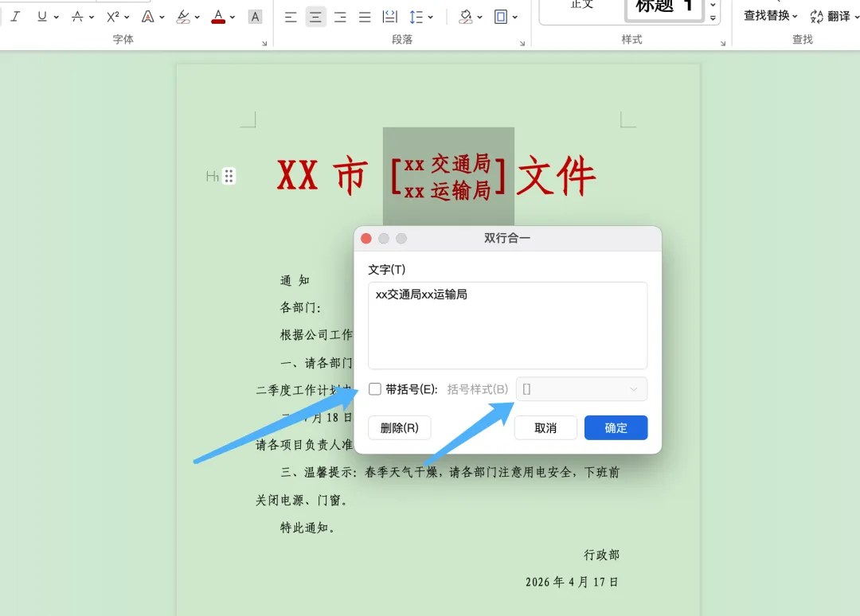Open styles group dialog launcher
Viewport: 860px width, 616px height.
coord(723,43)
